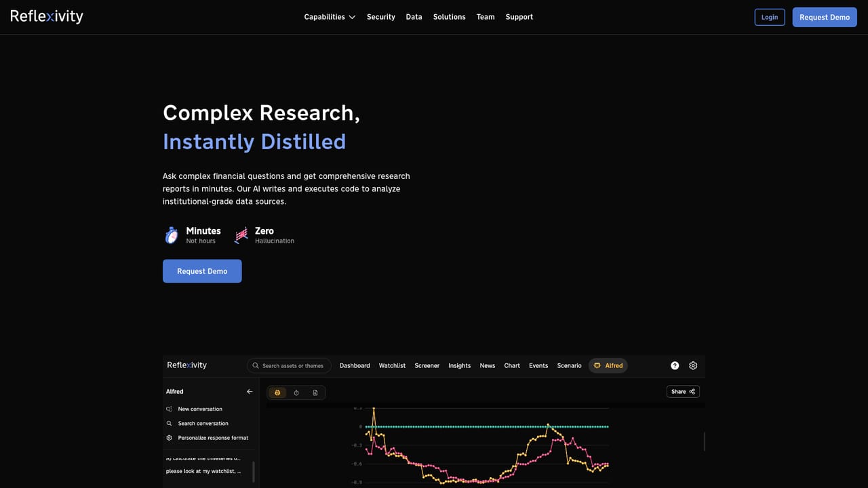Open the Security page from the navigation
Viewport: 868px width, 488px height.
381,17
